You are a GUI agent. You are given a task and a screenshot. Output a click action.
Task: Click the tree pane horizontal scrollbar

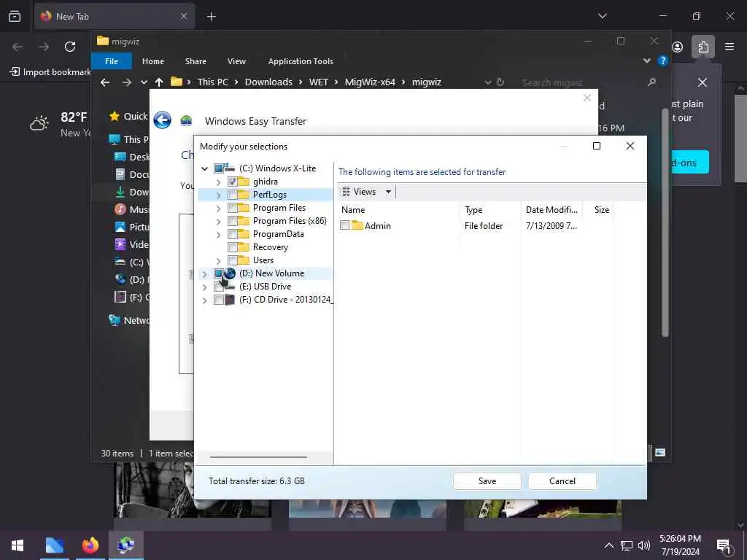coord(258,457)
